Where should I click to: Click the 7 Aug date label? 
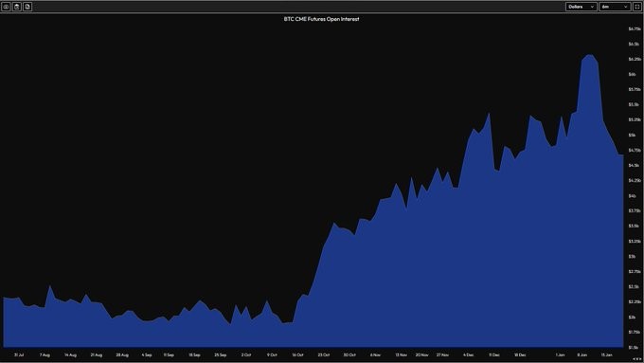(x=45, y=354)
